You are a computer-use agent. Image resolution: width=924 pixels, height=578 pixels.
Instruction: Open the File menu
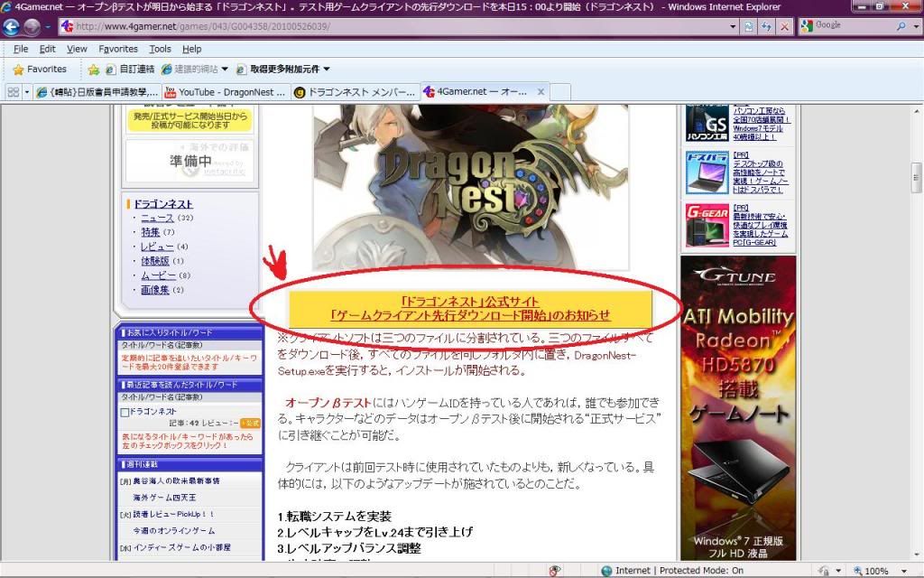tap(21, 49)
